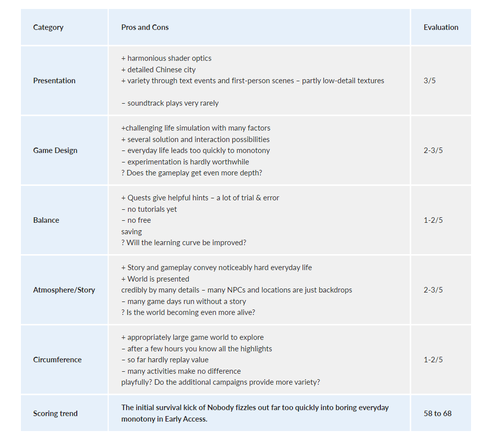Select the Game Design row label
The width and height of the screenshot is (485, 448).
click(x=55, y=150)
